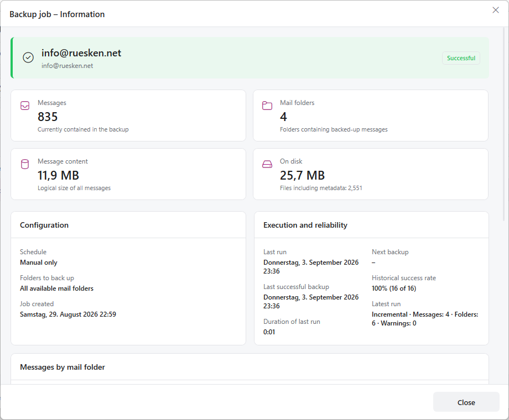The width and height of the screenshot is (509, 420).
Task: Click the 'Messages by mail folder' heading
Action: tap(63, 367)
